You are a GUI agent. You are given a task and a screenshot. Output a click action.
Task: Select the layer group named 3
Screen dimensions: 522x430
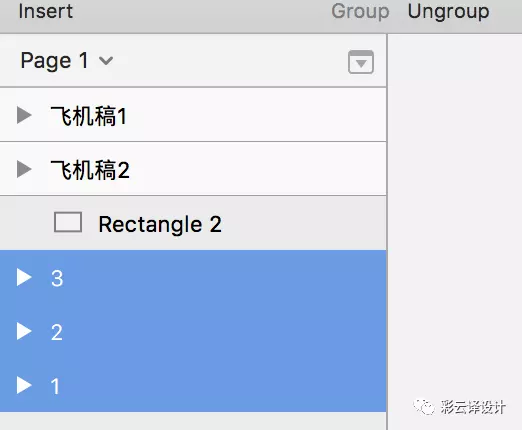pyautogui.click(x=193, y=277)
